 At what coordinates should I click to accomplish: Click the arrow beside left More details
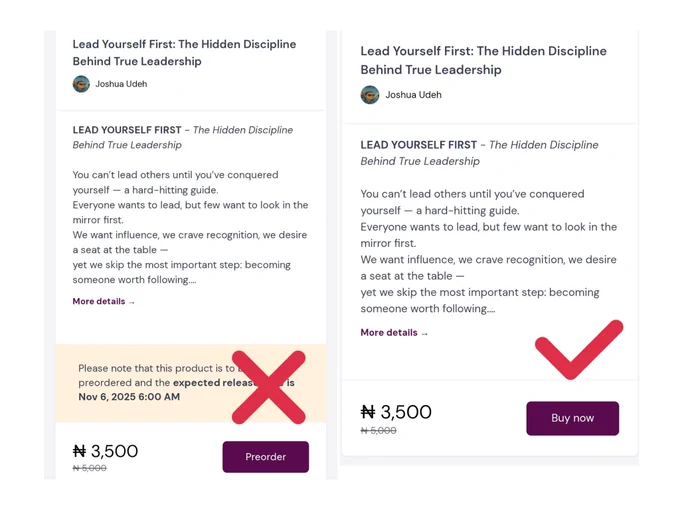132,302
